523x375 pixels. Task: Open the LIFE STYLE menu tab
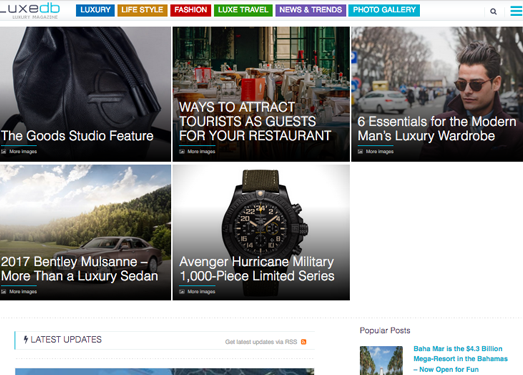(x=142, y=10)
